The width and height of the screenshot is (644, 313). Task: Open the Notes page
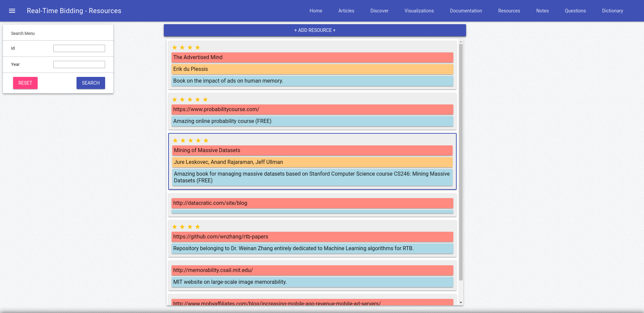pos(542,11)
